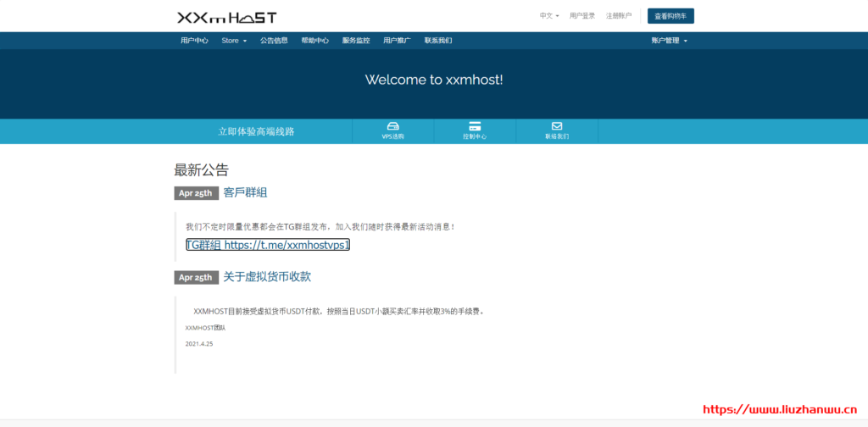Open the 客戶群組 announcement title
The height and width of the screenshot is (427, 868).
245,192
